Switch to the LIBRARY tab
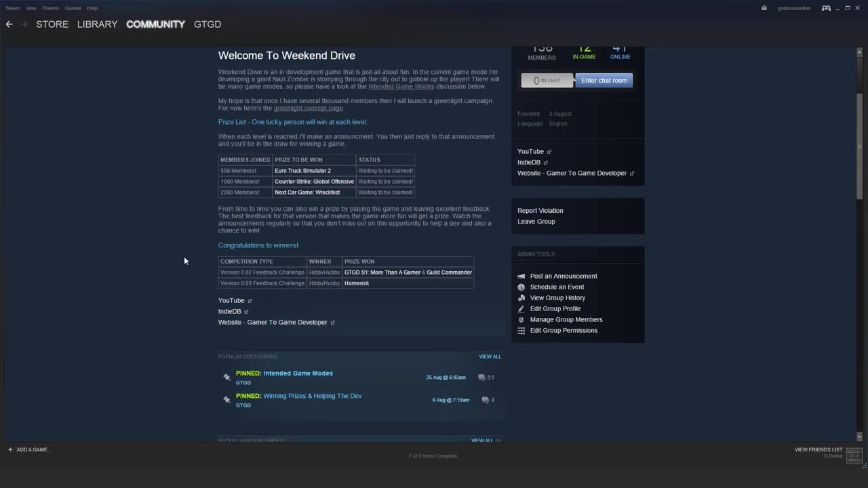Image resolution: width=868 pixels, height=488 pixels. pyautogui.click(x=97, y=24)
